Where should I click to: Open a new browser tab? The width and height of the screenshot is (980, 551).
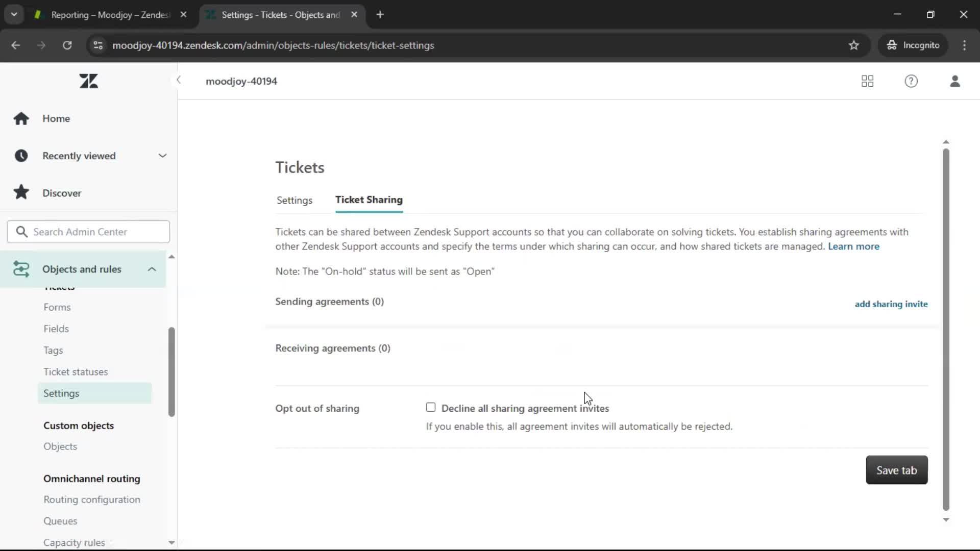(x=380, y=15)
